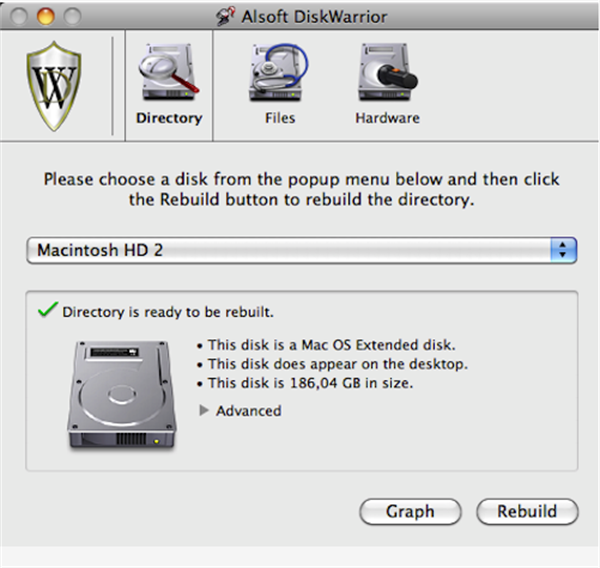This screenshot has height=568, width=600.
Task: Click the Advanced label
Action: pyautogui.click(x=249, y=411)
